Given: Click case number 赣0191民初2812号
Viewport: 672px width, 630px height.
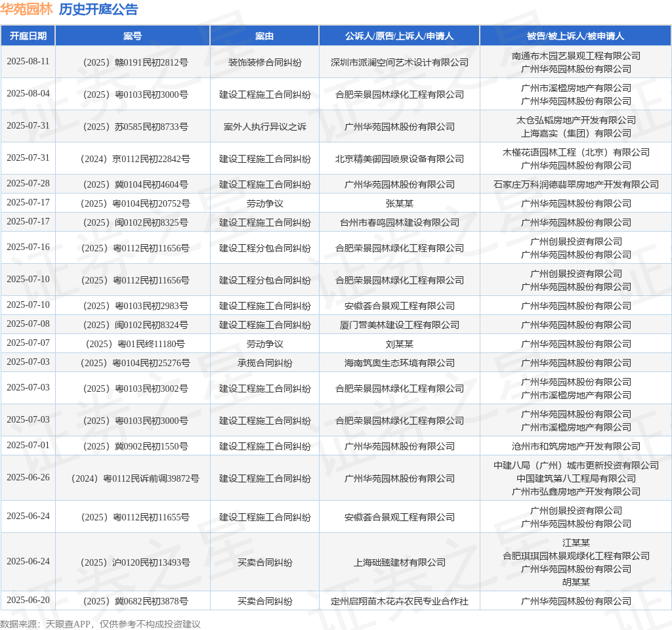Looking at the screenshot, I should [x=135, y=62].
